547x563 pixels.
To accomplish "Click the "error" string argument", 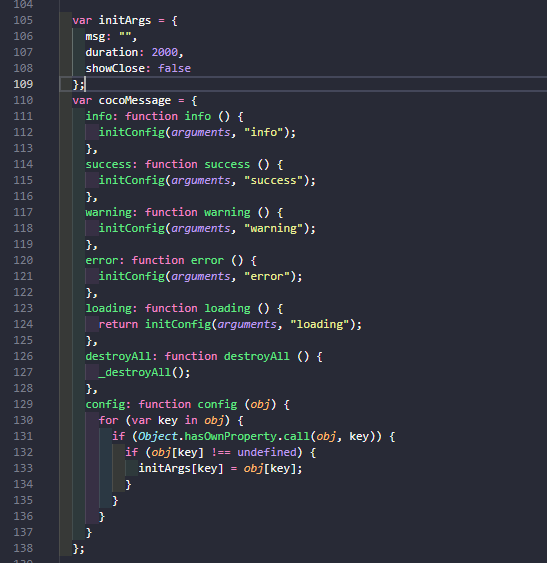I will (x=267, y=276).
